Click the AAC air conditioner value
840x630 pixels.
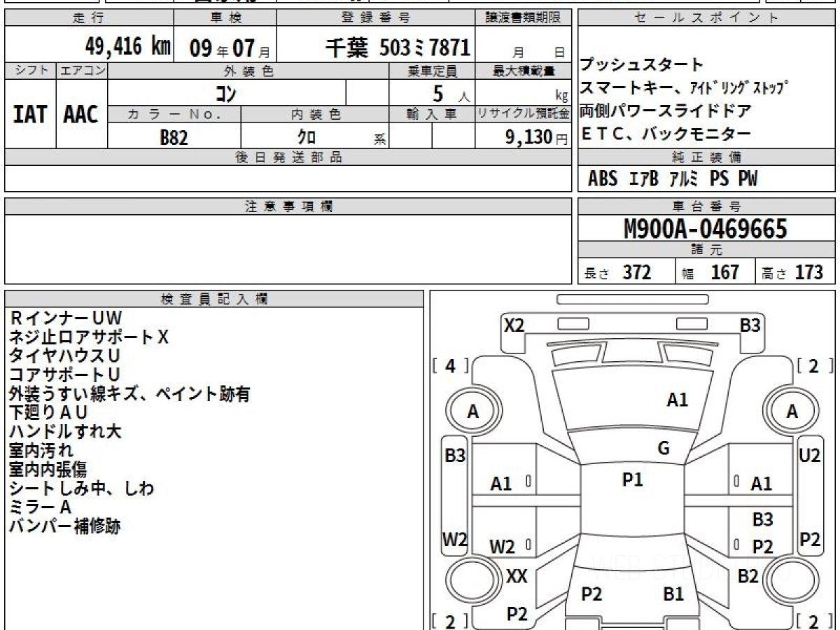[81, 114]
